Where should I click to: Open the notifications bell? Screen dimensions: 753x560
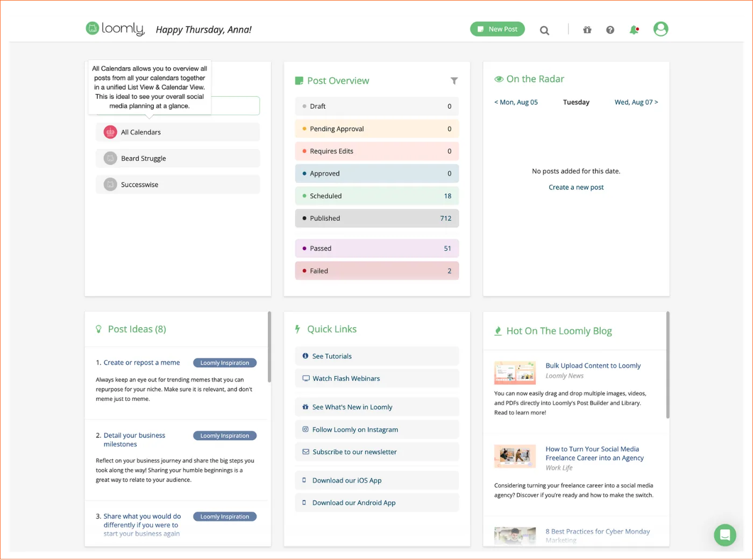click(634, 30)
